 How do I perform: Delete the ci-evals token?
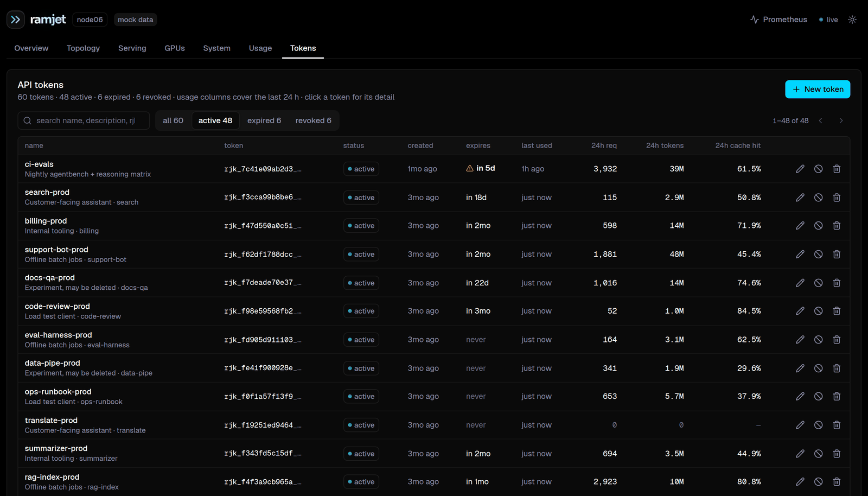pyautogui.click(x=837, y=169)
